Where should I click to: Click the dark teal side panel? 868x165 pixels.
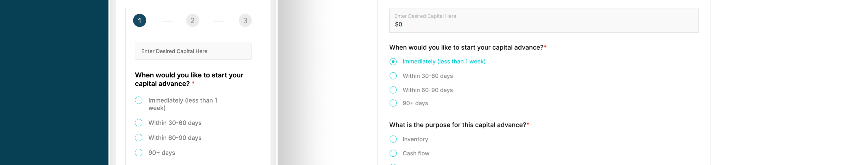(x=54, y=82)
